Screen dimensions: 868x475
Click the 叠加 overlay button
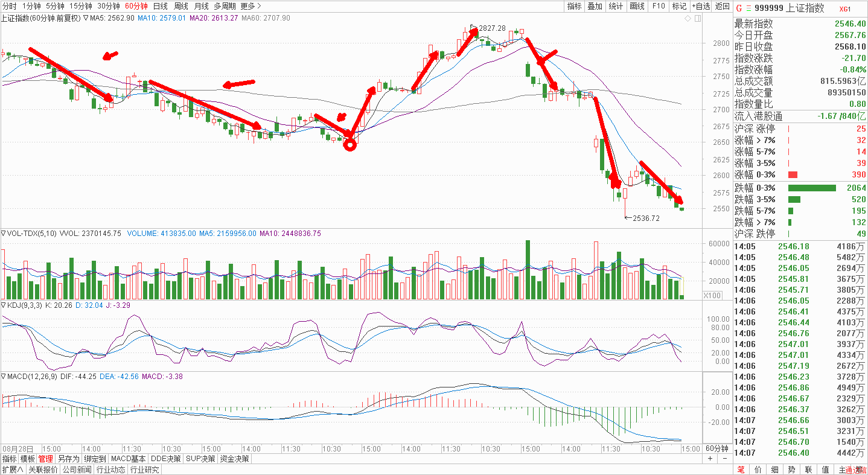(x=595, y=6)
